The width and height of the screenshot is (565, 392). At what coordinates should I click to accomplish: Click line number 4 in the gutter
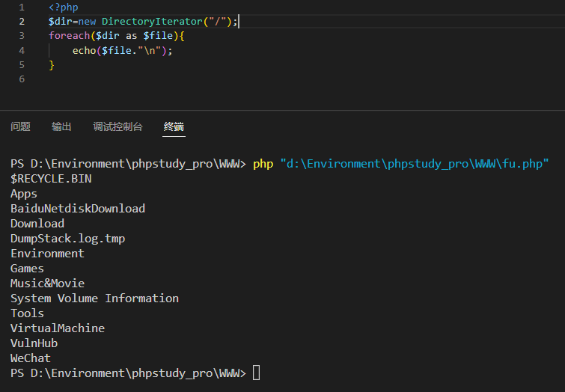(x=22, y=50)
